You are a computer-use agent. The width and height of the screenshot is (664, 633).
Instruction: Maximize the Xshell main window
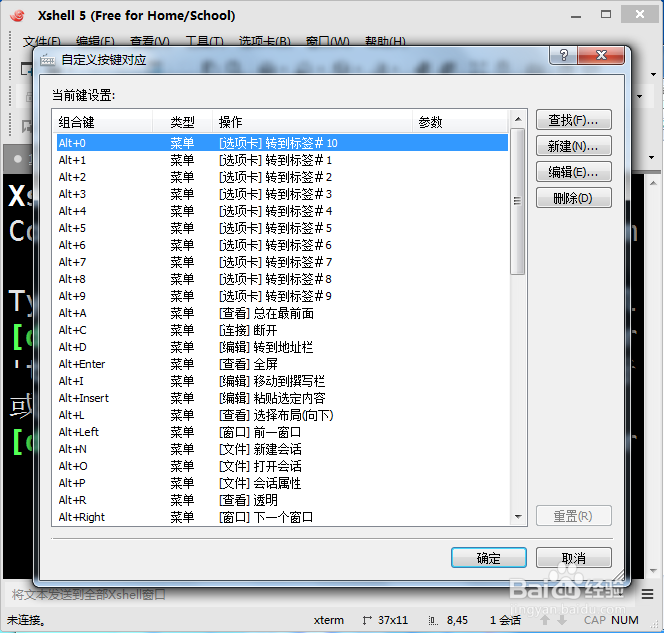pos(606,14)
